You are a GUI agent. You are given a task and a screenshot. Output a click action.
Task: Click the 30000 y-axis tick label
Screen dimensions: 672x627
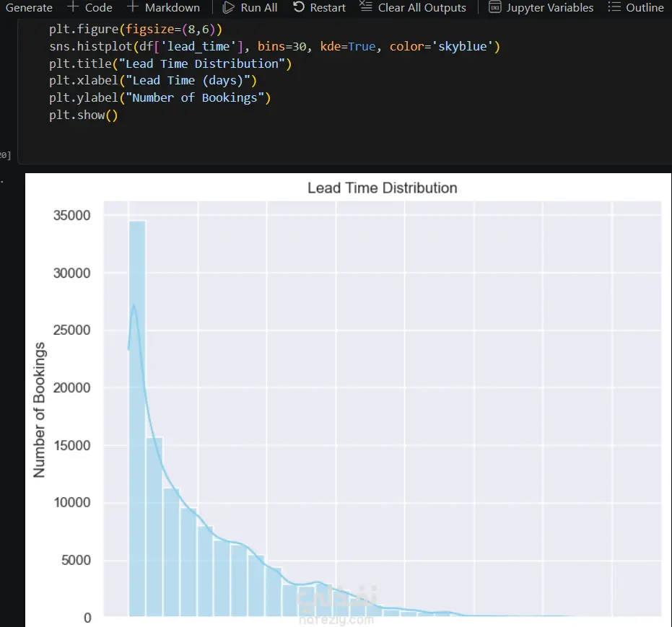pyautogui.click(x=71, y=273)
